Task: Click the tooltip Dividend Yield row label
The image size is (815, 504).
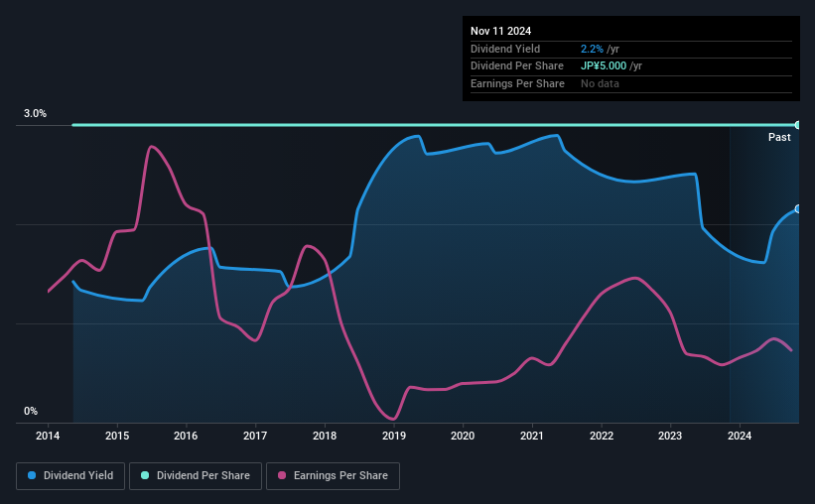Action: point(505,49)
